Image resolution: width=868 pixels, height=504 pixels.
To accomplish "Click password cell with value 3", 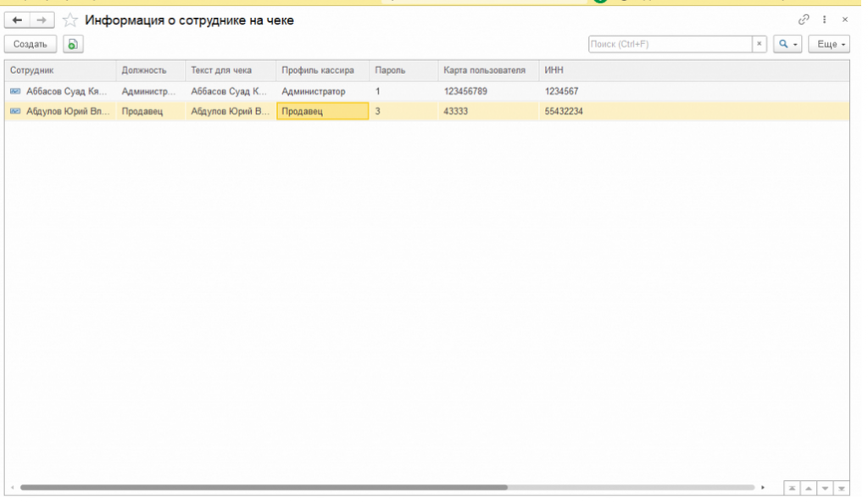I will (x=403, y=111).
